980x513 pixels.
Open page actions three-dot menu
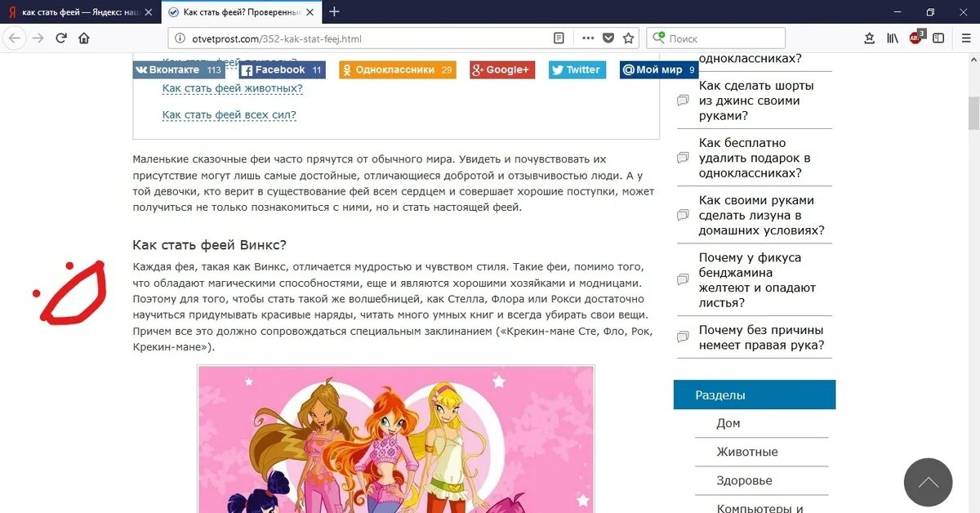click(x=588, y=38)
